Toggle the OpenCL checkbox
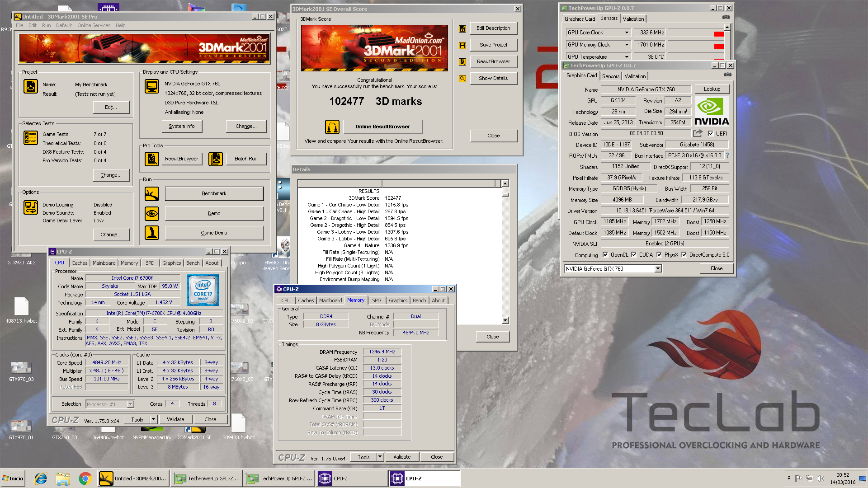The width and height of the screenshot is (868, 488). (x=605, y=255)
